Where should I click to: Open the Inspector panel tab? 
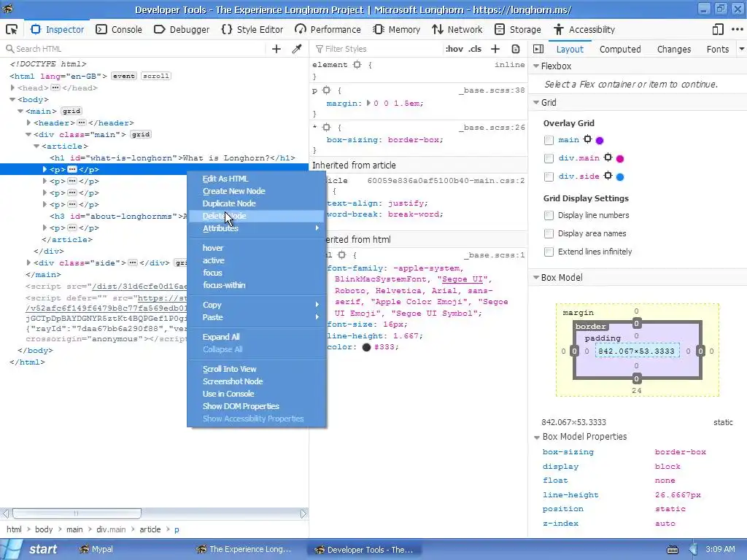point(57,29)
